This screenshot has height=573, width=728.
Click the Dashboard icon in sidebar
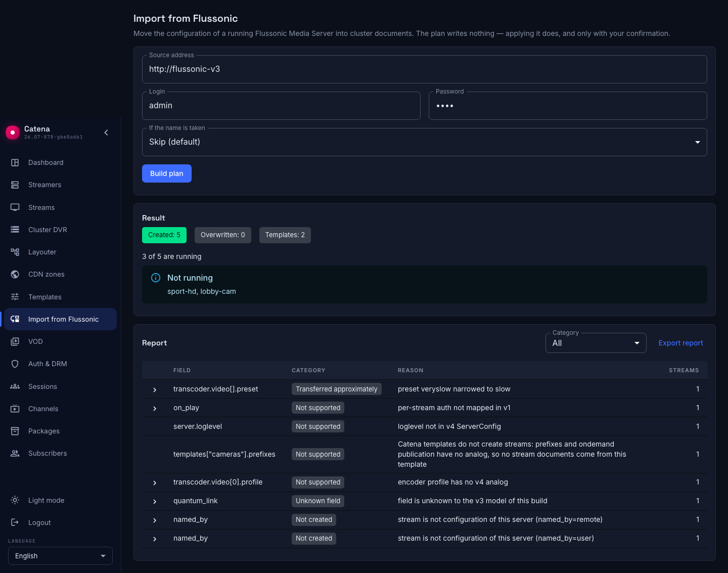(15, 162)
